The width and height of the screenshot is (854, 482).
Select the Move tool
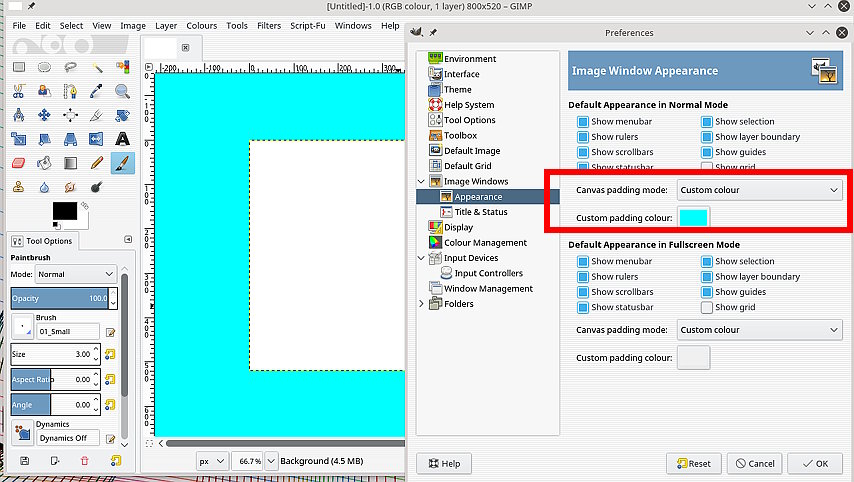click(44, 115)
